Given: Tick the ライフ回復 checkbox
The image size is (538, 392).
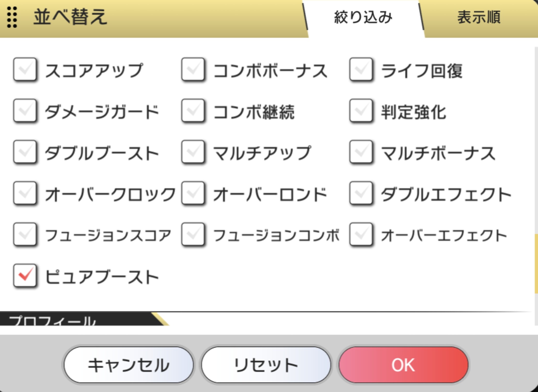Looking at the screenshot, I should pyautogui.click(x=361, y=70).
